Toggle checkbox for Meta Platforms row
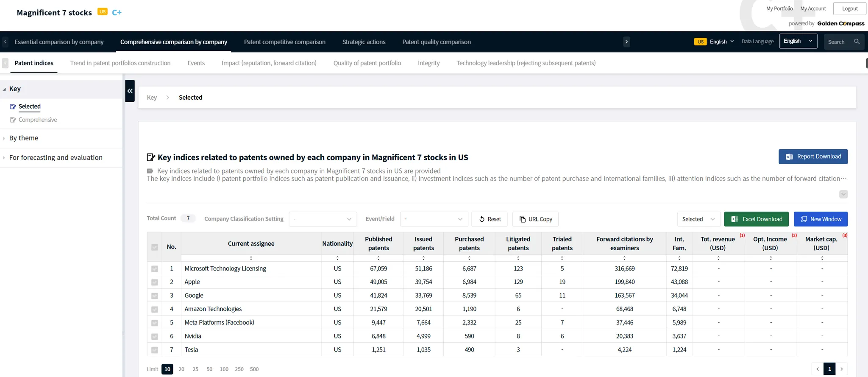The image size is (868, 377). click(x=154, y=323)
